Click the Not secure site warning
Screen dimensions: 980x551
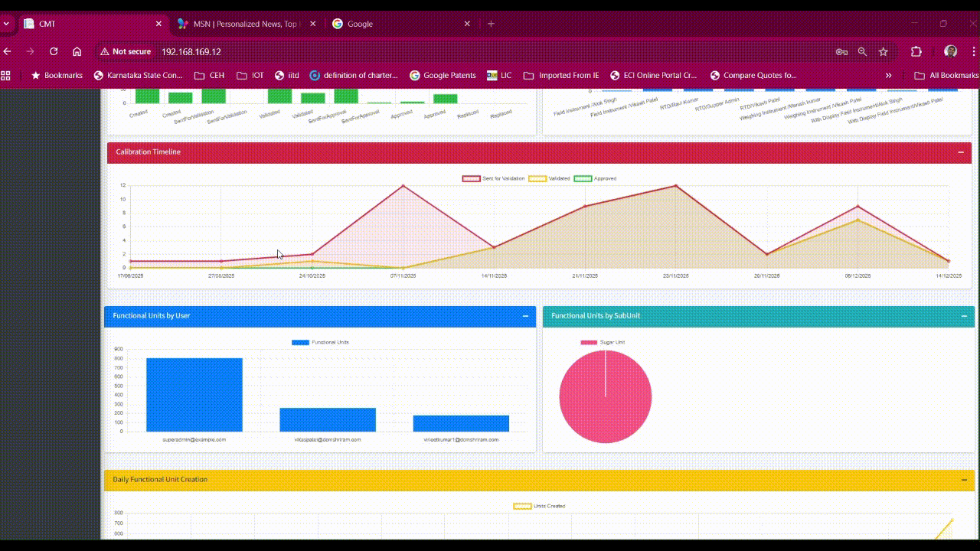[x=126, y=51]
